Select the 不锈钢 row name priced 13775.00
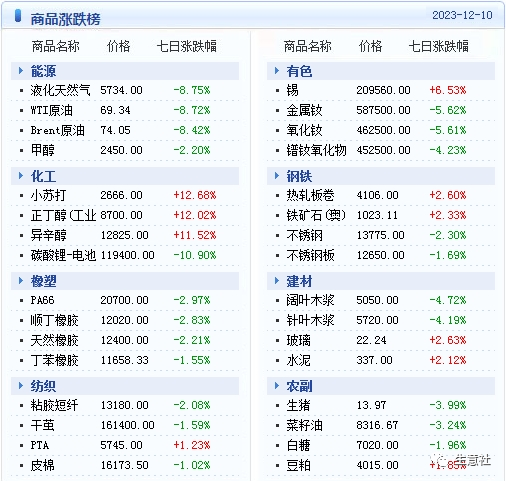 coord(304,235)
